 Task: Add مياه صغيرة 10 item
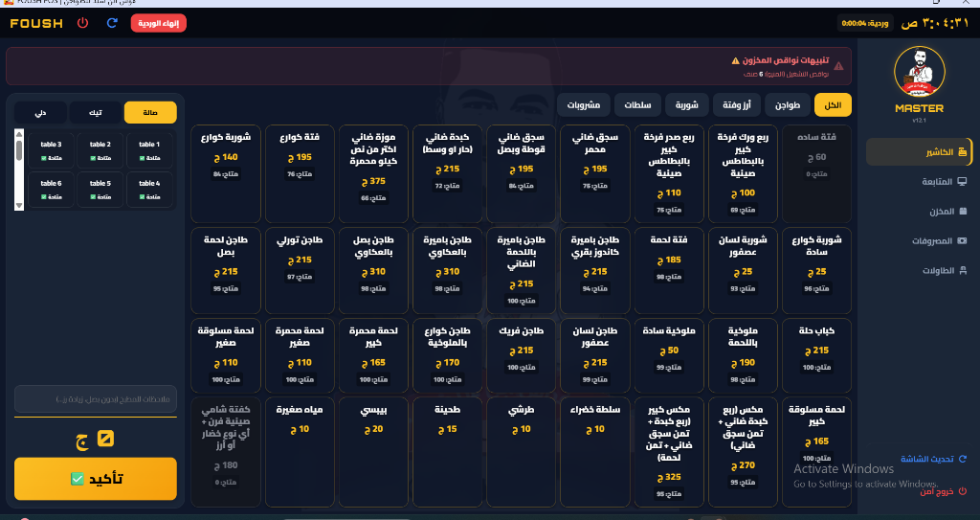pyautogui.click(x=300, y=452)
